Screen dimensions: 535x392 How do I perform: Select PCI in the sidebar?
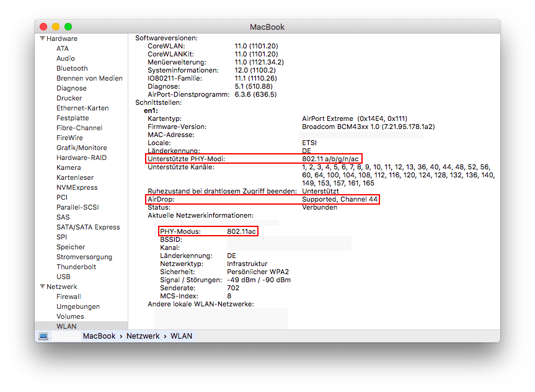pos(62,197)
